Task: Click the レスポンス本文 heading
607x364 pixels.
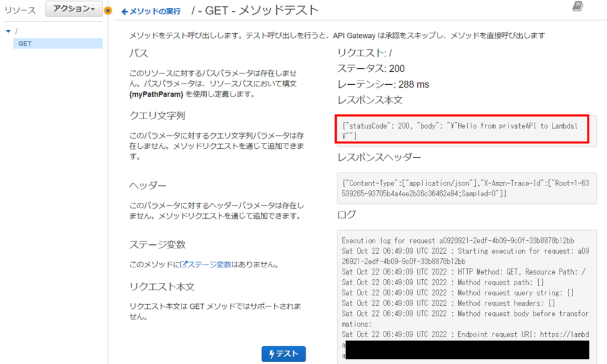Action: pos(370,100)
